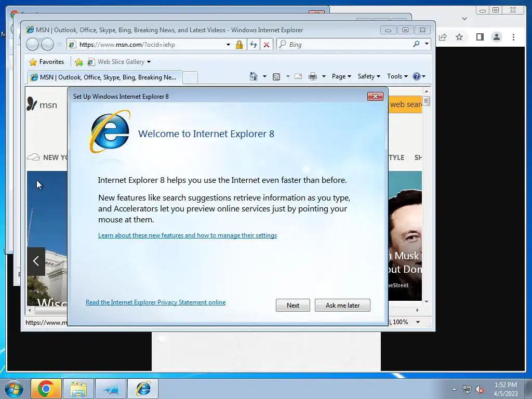This screenshot has height=399, width=532.
Task: Open the Help question mark menu
Action: pos(419,76)
